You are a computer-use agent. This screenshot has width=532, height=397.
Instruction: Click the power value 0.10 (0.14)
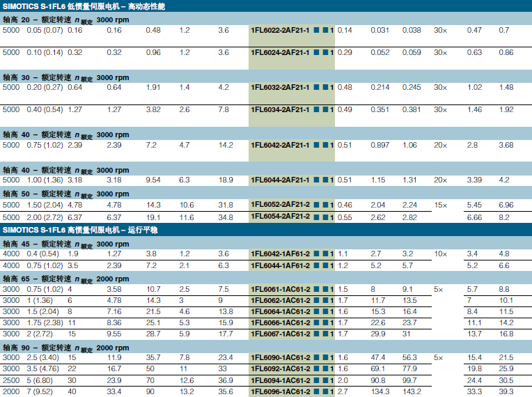45,53
